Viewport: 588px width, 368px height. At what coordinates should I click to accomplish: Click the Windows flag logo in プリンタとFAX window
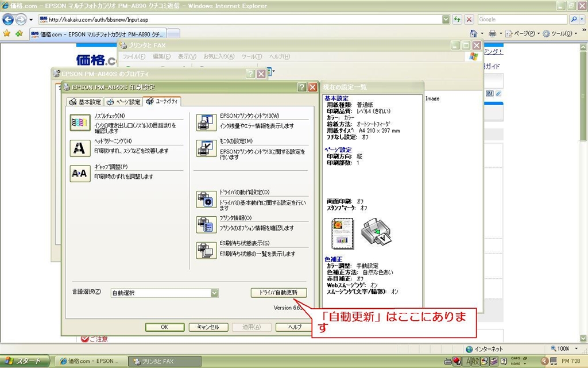[x=474, y=56]
